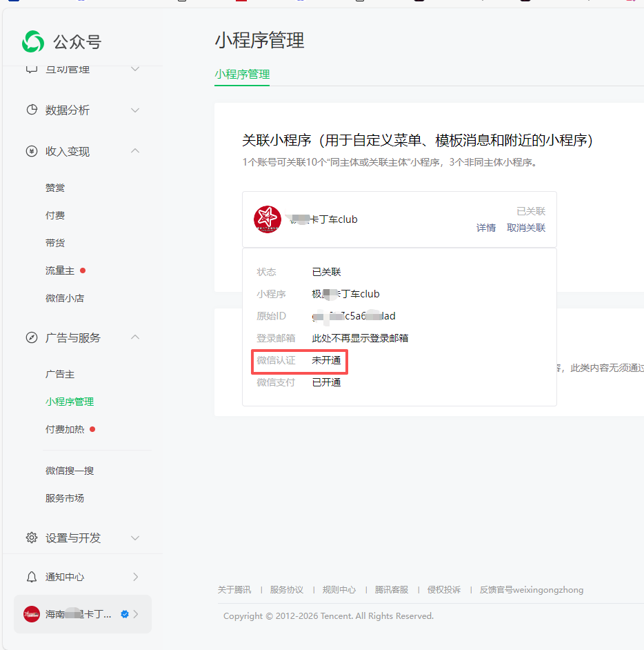Image resolution: width=644 pixels, height=650 pixels.
Task: Open the 通知中心 arrow
Action: (135, 577)
